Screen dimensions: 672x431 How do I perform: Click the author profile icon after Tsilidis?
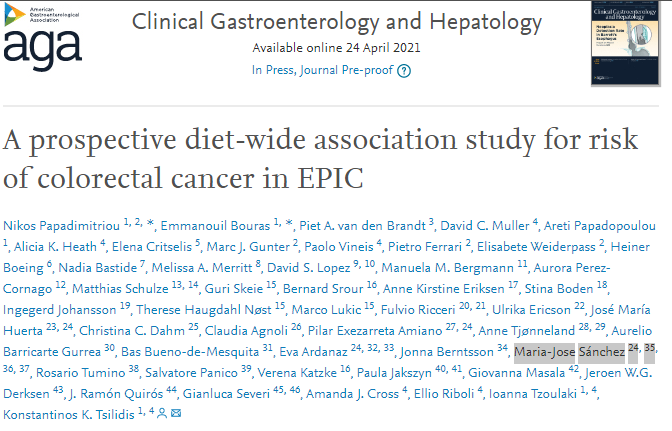[x=163, y=412]
